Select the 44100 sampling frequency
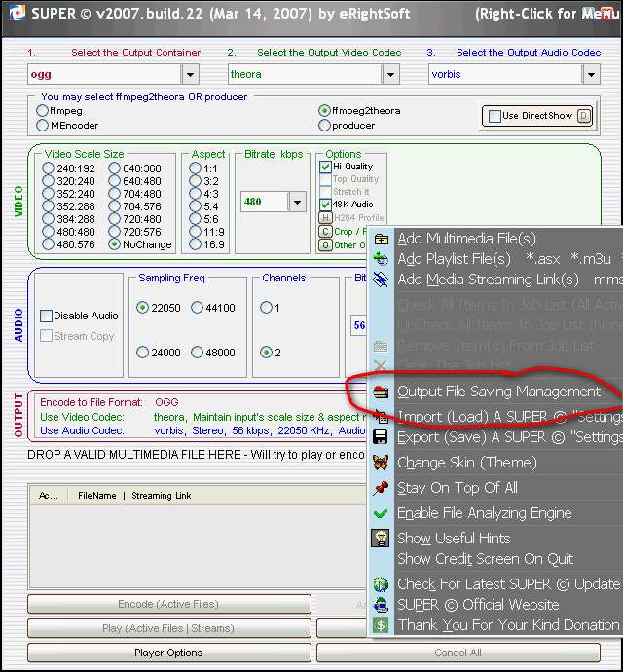Viewport: 623px width, 672px height. 197,308
